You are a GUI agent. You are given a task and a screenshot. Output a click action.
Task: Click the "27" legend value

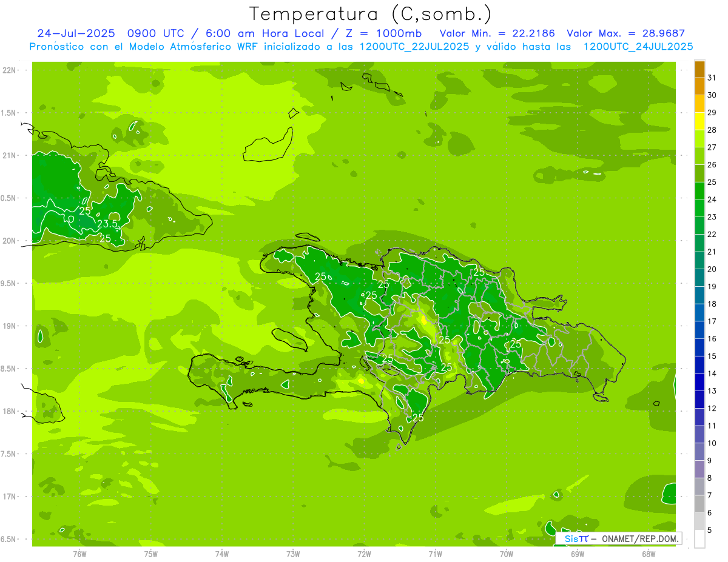[x=712, y=147]
